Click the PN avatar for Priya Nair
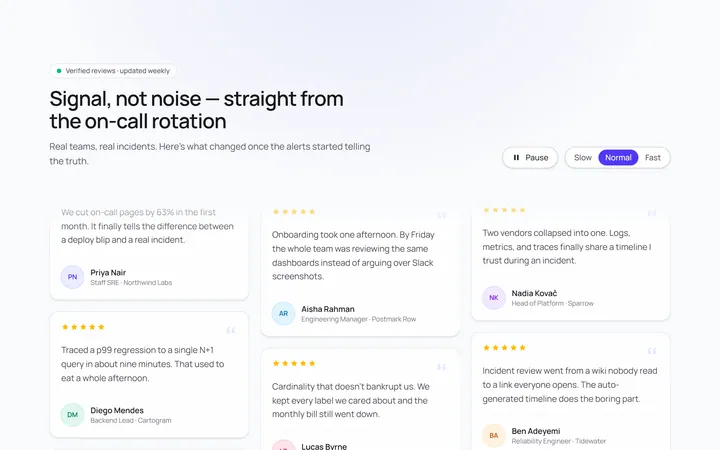 point(73,277)
